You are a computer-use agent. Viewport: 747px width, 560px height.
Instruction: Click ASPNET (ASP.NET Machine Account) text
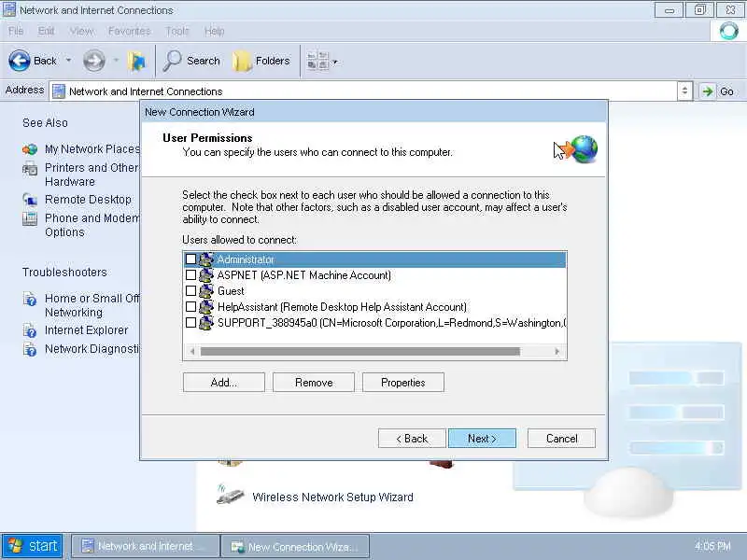(x=304, y=275)
